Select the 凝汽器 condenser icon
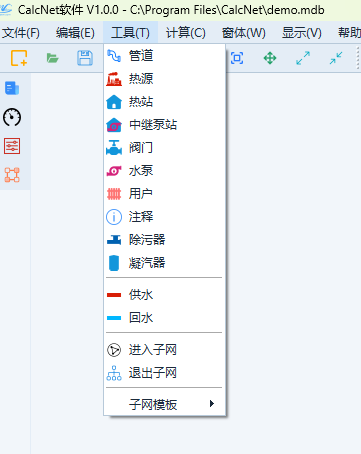 (114, 263)
